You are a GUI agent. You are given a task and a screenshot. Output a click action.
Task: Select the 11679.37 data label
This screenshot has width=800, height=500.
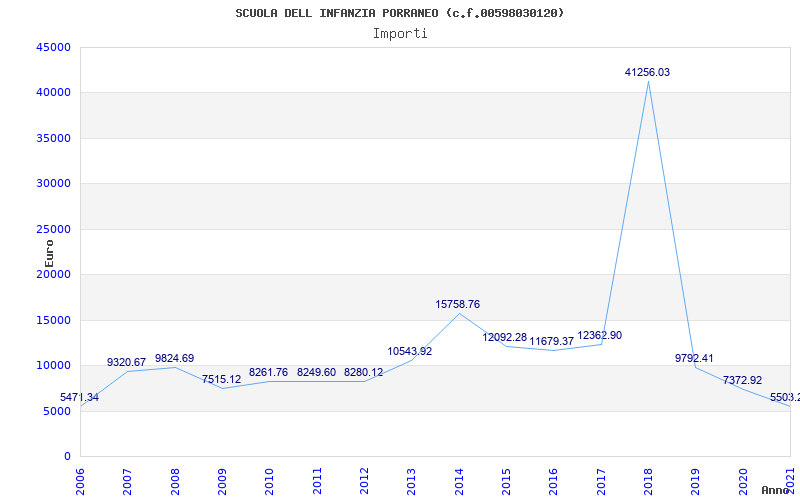click(552, 341)
